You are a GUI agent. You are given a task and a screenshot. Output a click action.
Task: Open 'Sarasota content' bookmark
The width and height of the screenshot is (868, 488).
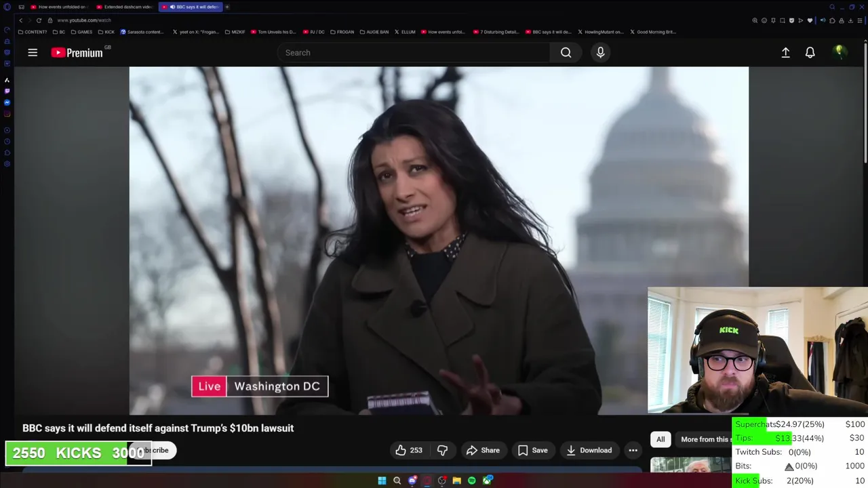(142, 32)
